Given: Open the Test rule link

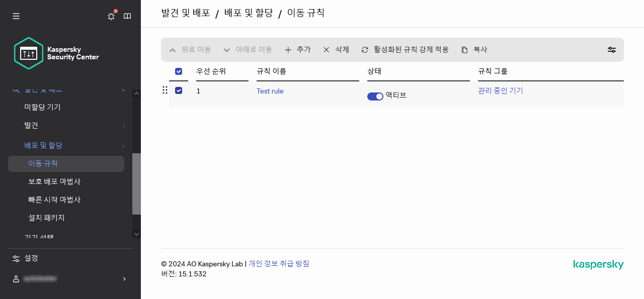Looking at the screenshot, I should click(270, 91).
